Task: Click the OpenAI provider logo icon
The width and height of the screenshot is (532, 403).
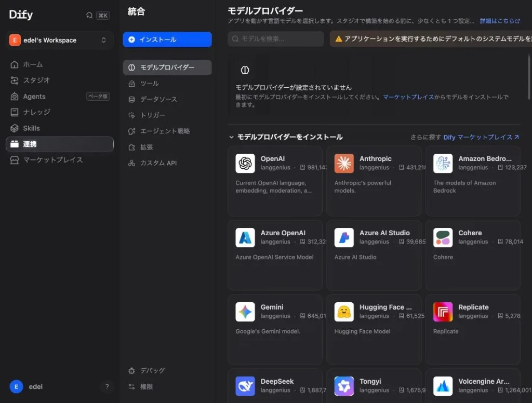Action: 245,163
